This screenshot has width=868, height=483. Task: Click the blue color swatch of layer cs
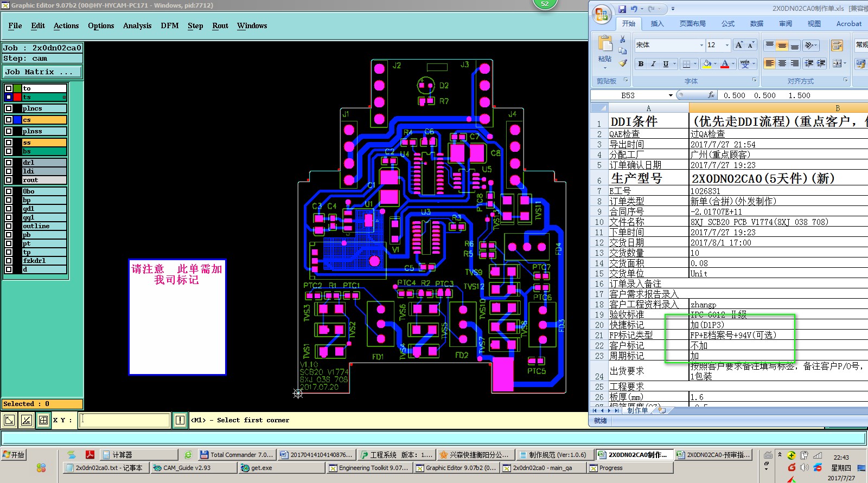(x=17, y=120)
